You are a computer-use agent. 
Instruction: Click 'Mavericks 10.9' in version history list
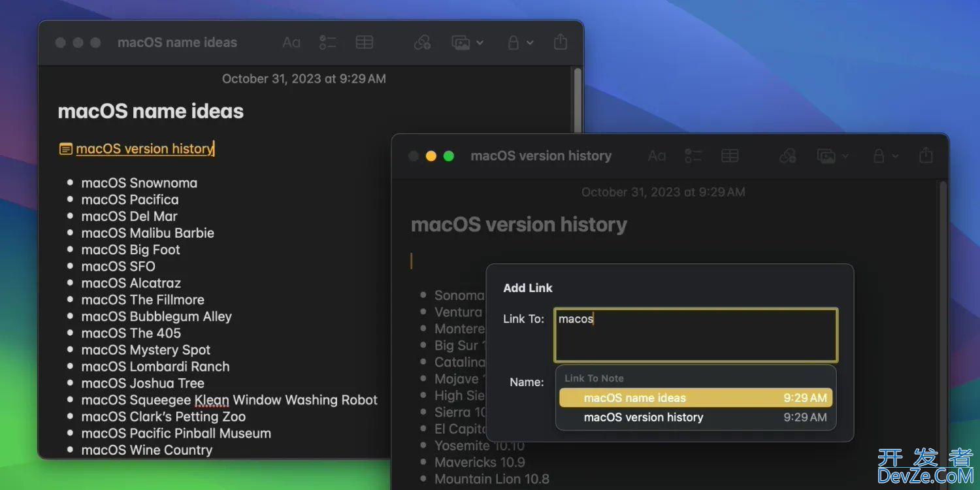point(480,462)
